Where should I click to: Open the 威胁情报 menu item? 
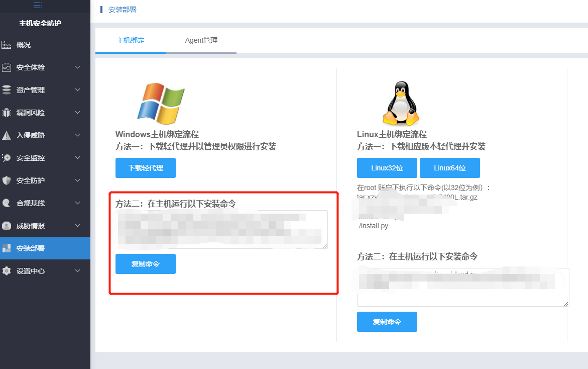pos(45,226)
